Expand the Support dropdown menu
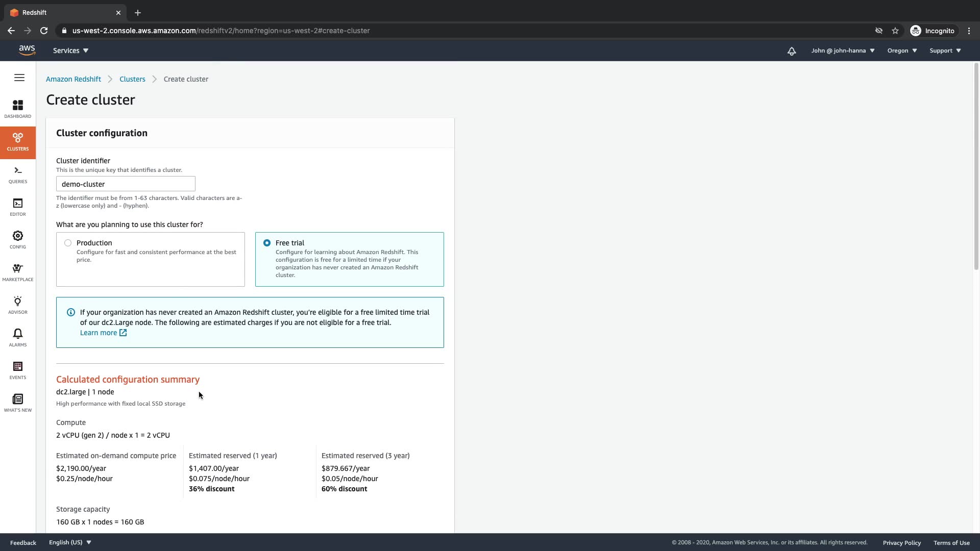The width and height of the screenshot is (980, 551). coord(945,51)
